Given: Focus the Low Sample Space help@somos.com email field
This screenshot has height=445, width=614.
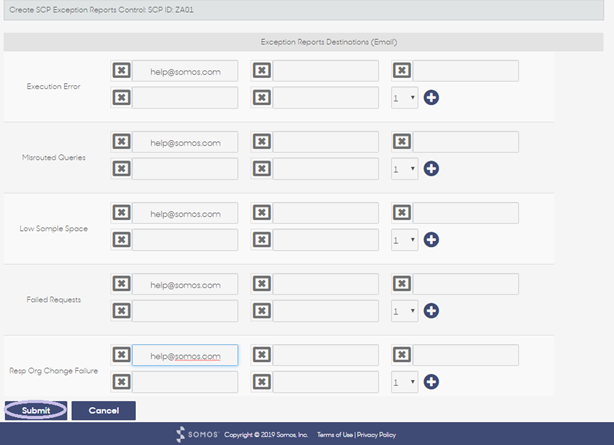Looking at the screenshot, I should [x=185, y=213].
